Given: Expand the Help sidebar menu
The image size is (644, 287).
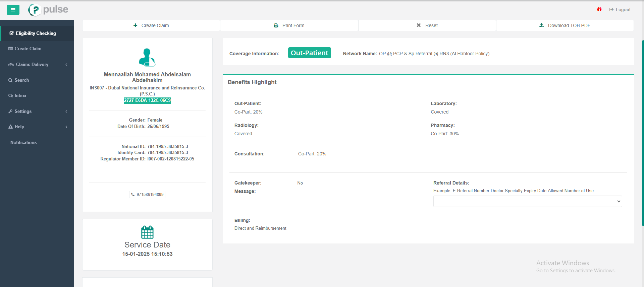Looking at the screenshot, I should point(37,127).
